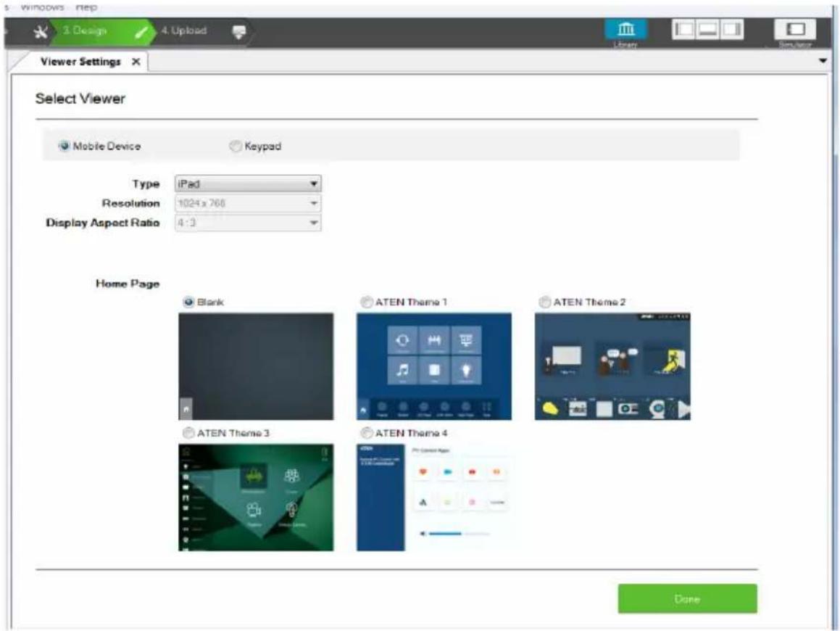The width and height of the screenshot is (840, 631).
Task: Open the Type dropdown showing iPad
Action: [248, 184]
